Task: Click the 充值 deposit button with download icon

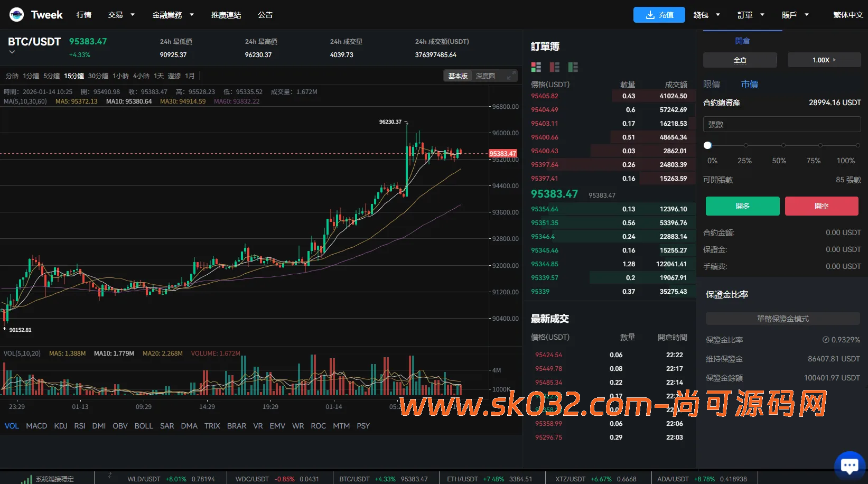Action: tap(659, 15)
